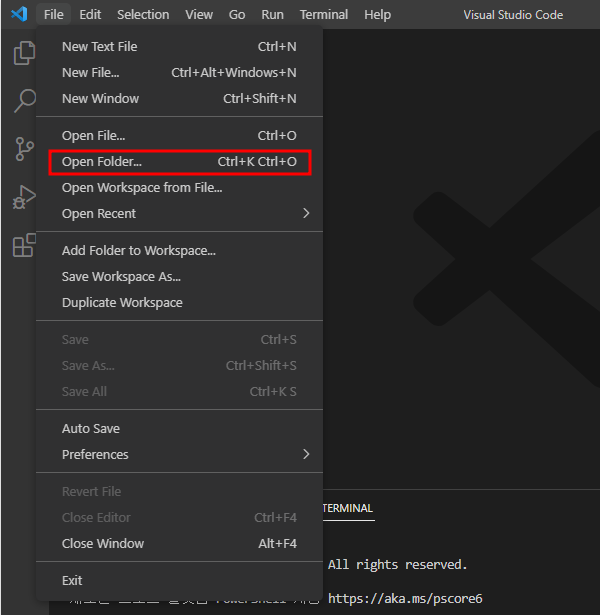
Task: Open the Source Control view icon
Action: (24, 149)
